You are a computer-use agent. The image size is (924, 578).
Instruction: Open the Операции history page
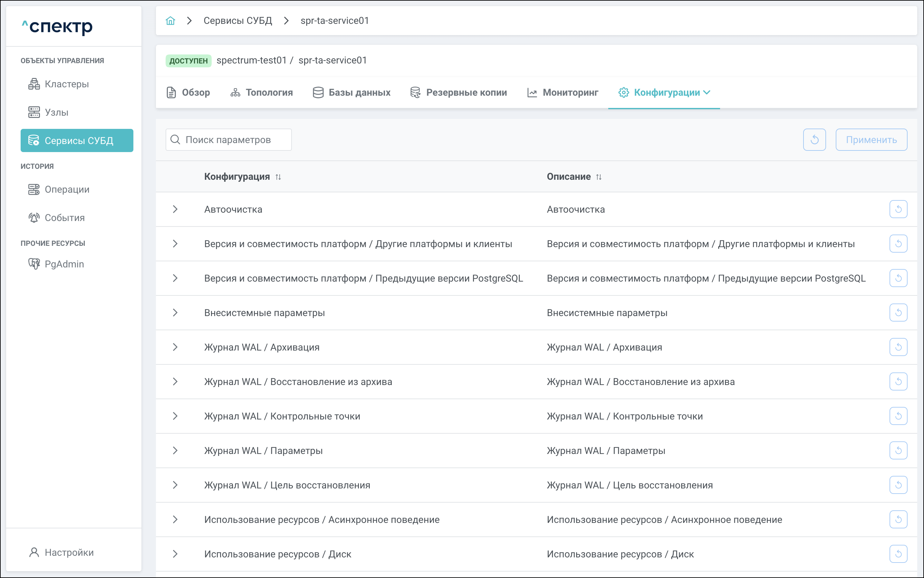pyautogui.click(x=66, y=190)
